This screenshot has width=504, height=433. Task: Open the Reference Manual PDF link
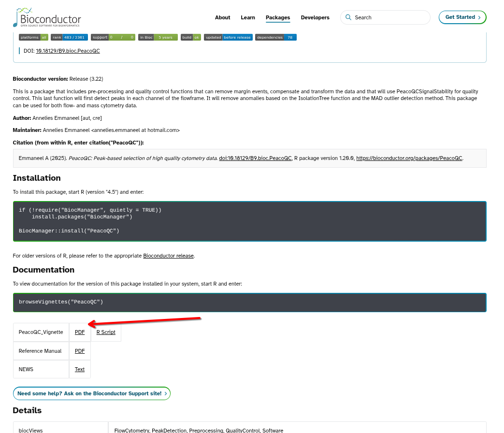pyautogui.click(x=80, y=351)
